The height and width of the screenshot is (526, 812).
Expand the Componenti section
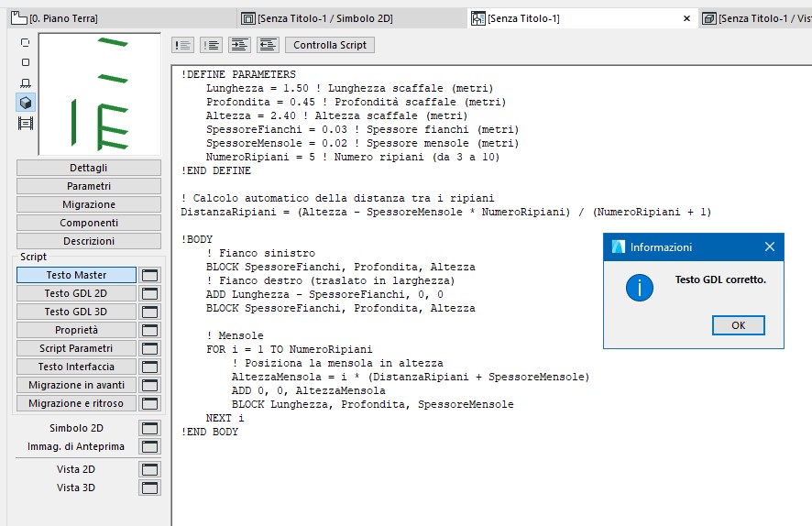89,223
